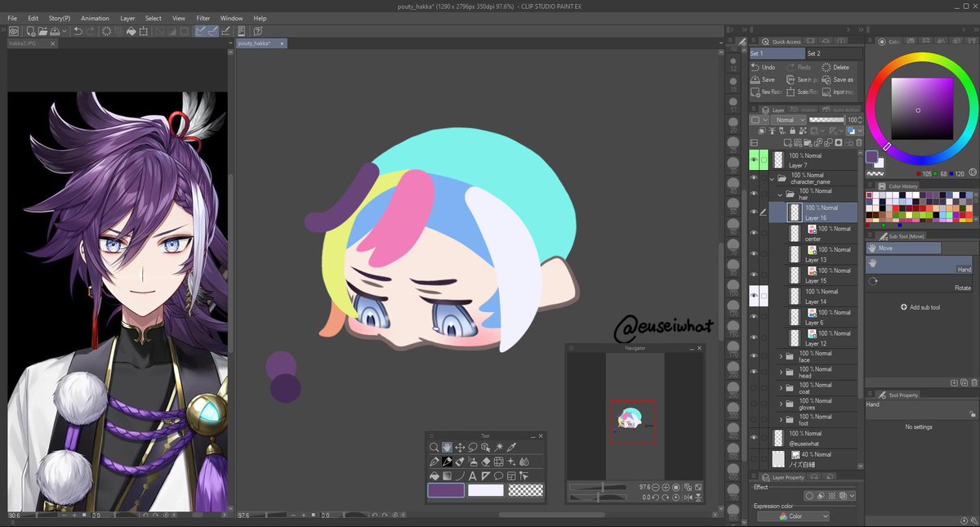980x527 pixels.
Task: Toggle visibility of Layer 14
Action: (x=754, y=297)
